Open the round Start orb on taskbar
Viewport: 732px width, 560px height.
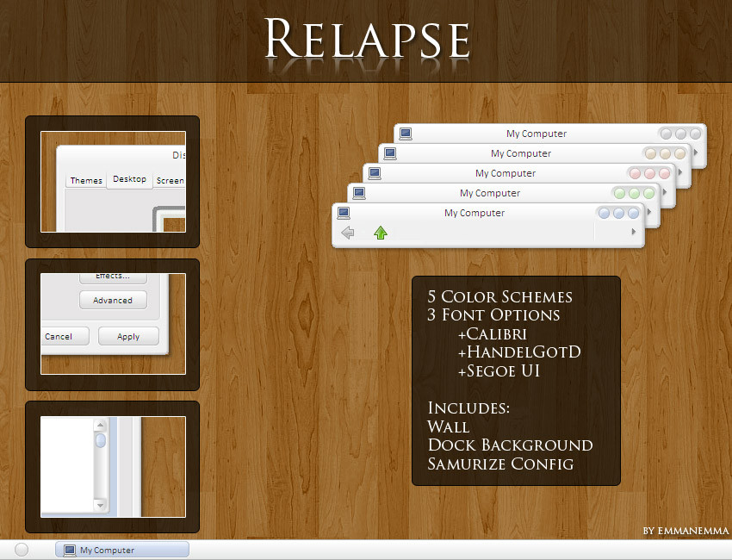click(x=22, y=550)
